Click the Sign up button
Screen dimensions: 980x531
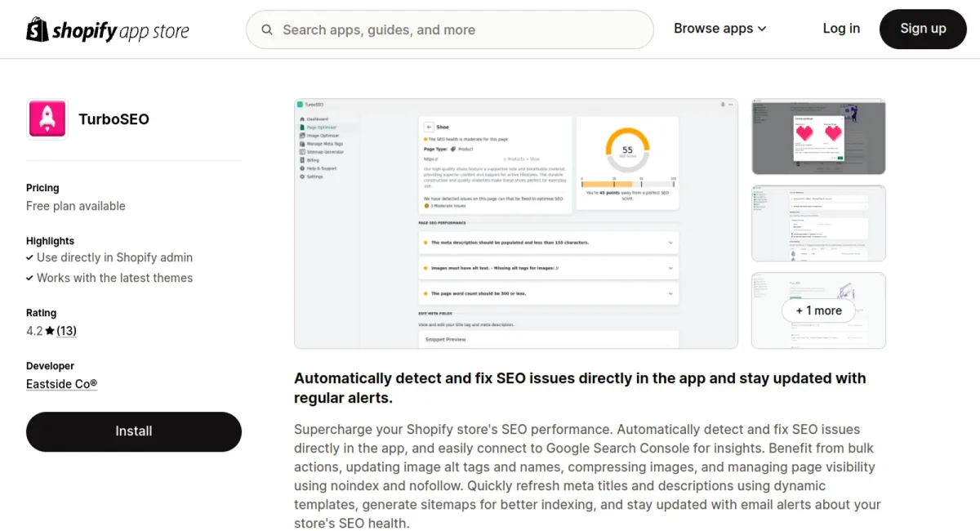click(923, 29)
